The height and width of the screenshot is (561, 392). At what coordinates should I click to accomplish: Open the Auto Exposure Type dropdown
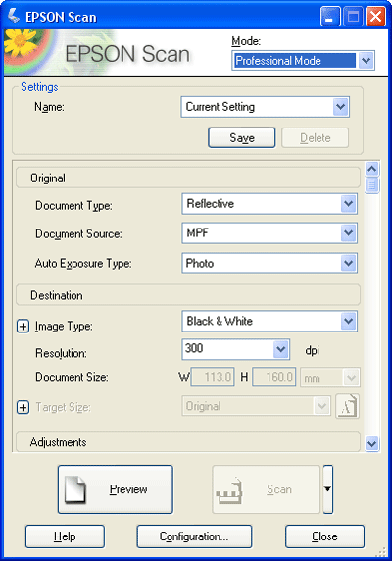pyautogui.click(x=269, y=263)
